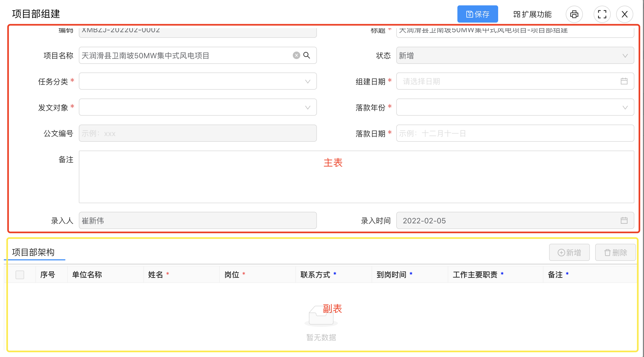Click the 编码 field with XMBZJ code

pyautogui.click(x=198, y=32)
